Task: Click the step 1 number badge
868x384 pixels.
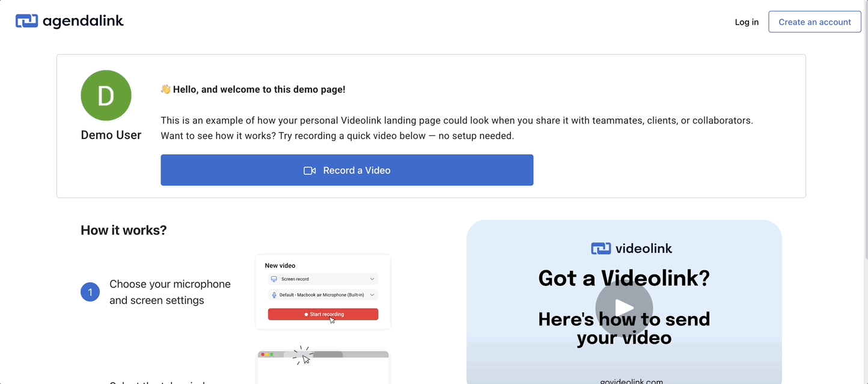Action: (x=90, y=293)
